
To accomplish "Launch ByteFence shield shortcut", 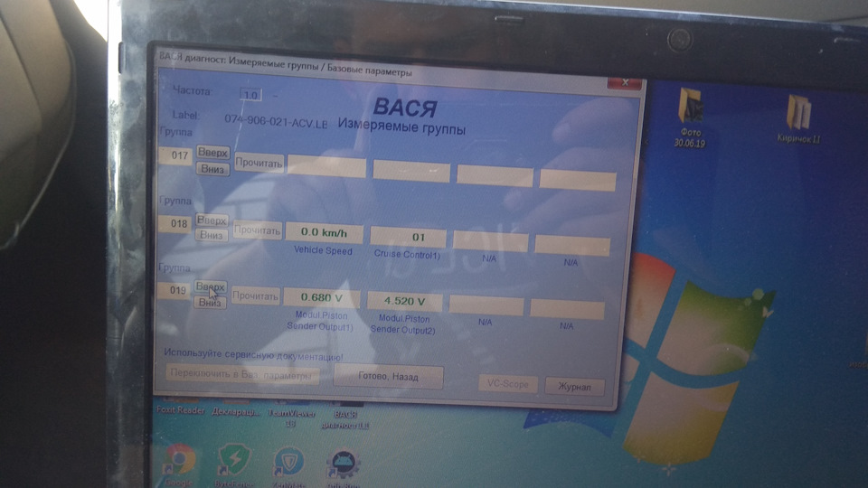I will pyautogui.click(x=234, y=466).
